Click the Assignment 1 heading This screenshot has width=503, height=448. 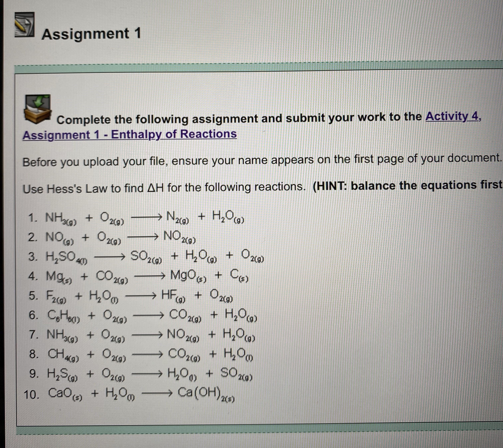point(91,34)
